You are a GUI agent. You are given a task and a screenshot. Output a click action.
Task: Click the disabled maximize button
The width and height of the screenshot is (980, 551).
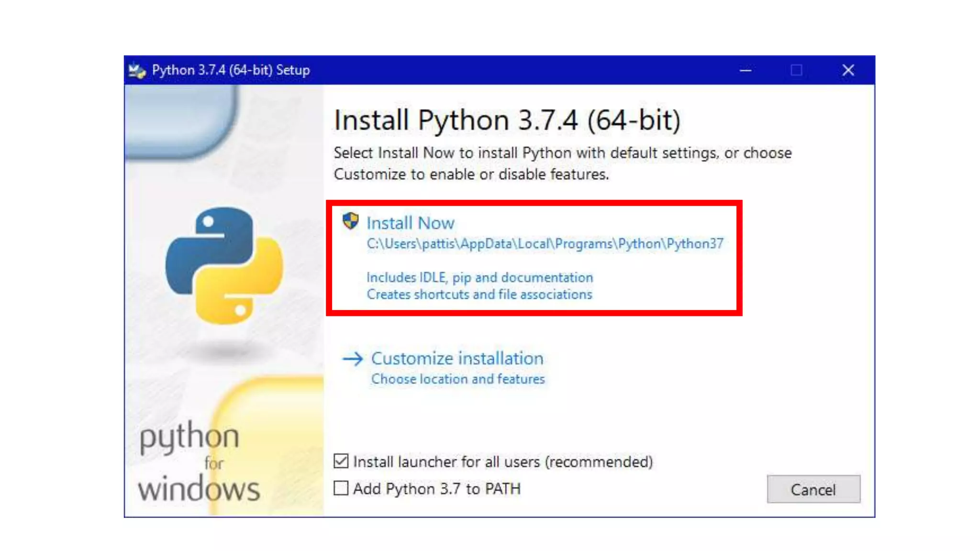pos(796,70)
